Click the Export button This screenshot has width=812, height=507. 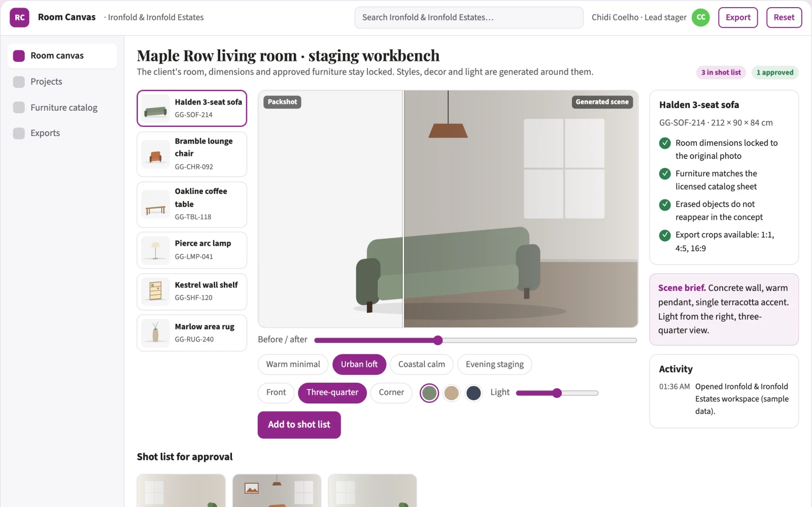click(738, 17)
